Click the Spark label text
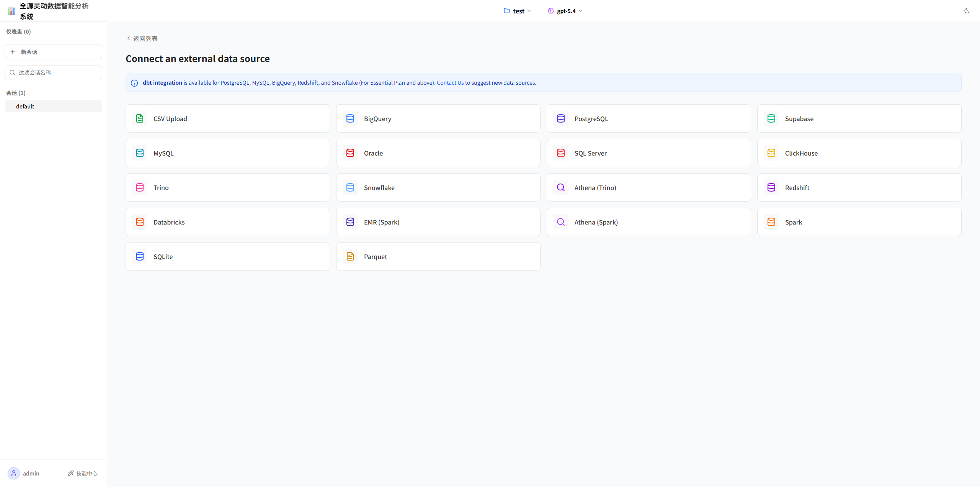This screenshot has width=980, height=487. coord(794,222)
